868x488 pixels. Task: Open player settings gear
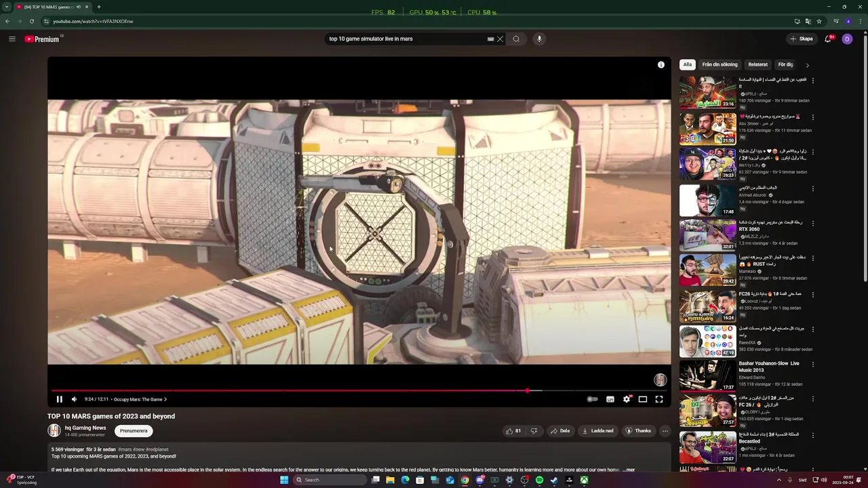pyautogui.click(x=627, y=399)
